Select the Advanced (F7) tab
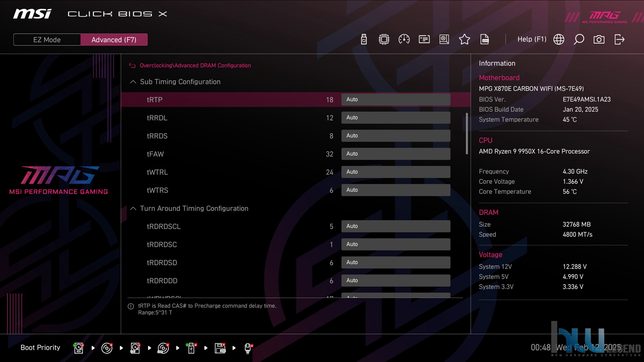Screen dimensions: 644x362 [x=114, y=40]
